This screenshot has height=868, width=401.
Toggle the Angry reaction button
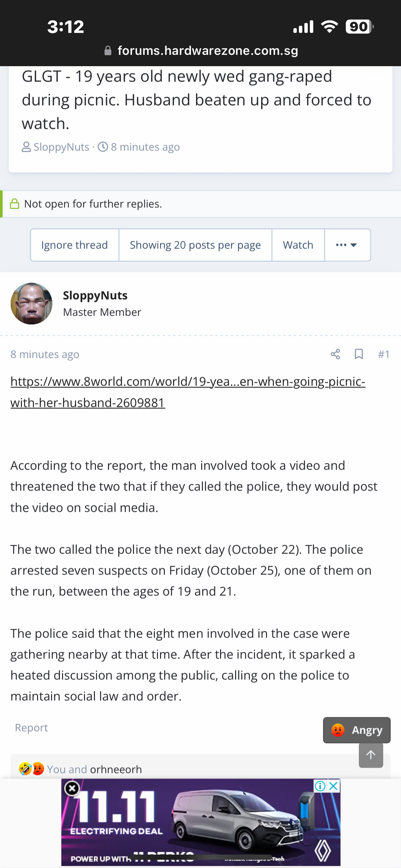[x=357, y=730]
